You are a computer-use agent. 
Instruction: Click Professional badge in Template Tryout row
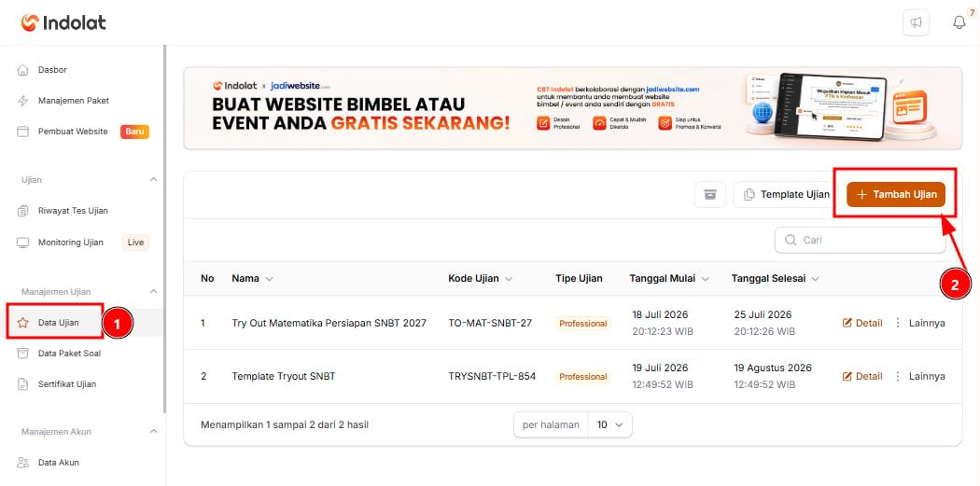pos(583,377)
